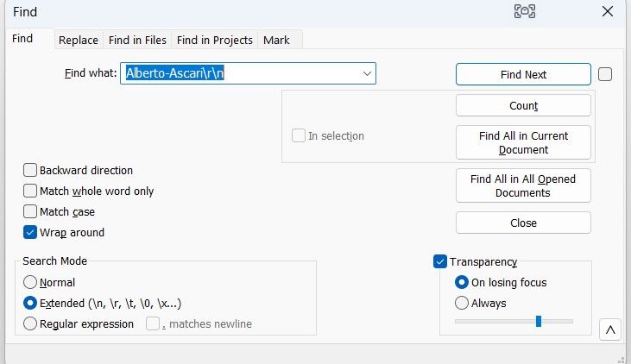Adjust the transparency slider handle
Viewport: 631px width, 364px height.
[x=539, y=321]
